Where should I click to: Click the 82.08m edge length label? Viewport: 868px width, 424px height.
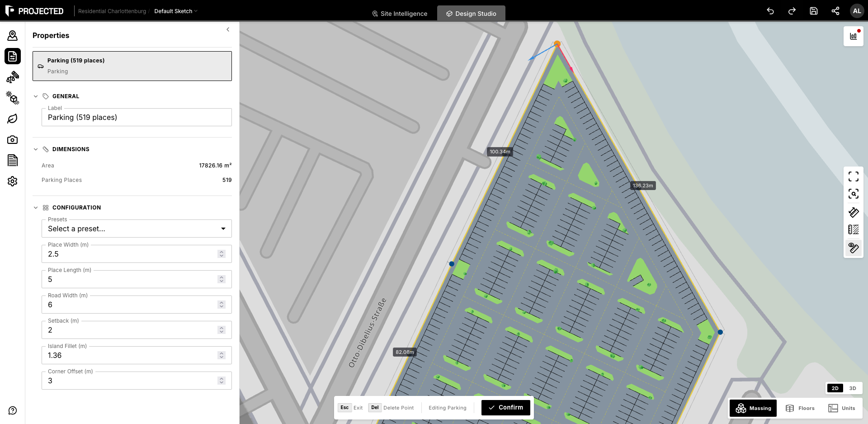click(x=405, y=352)
